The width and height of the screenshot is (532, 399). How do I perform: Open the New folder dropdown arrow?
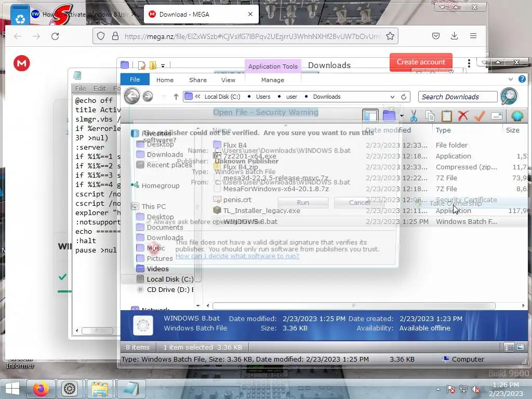pyautogui.click(x=402, y=116)
